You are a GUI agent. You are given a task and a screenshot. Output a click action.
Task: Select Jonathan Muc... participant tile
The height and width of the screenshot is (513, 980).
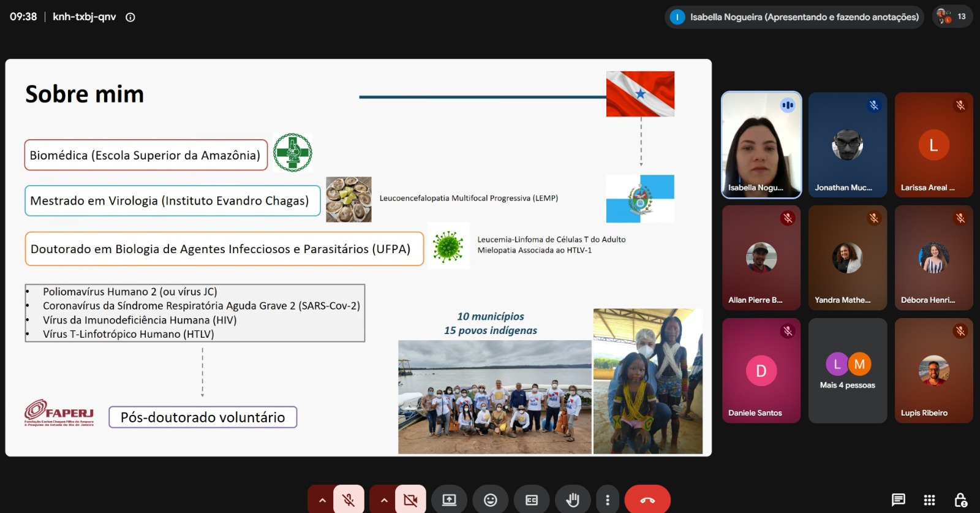tap(848, 145)
